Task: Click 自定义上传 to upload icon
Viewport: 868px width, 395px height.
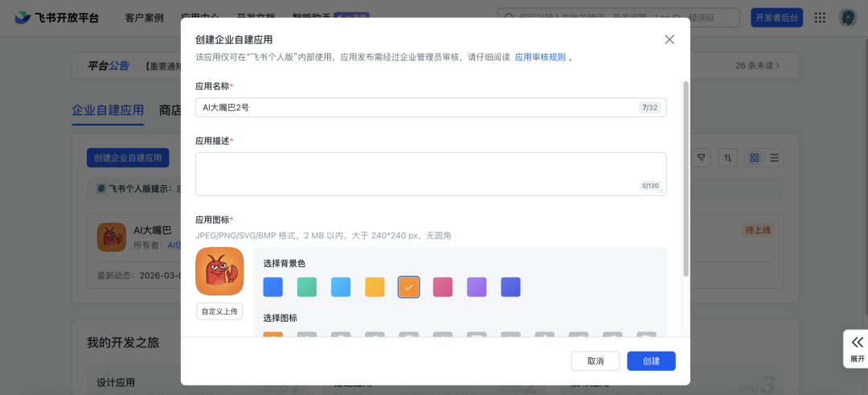Action: tap(219, 311)
